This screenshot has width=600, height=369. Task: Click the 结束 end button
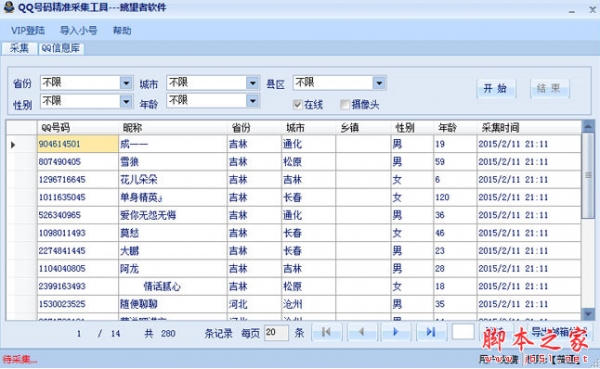[549, 89]
